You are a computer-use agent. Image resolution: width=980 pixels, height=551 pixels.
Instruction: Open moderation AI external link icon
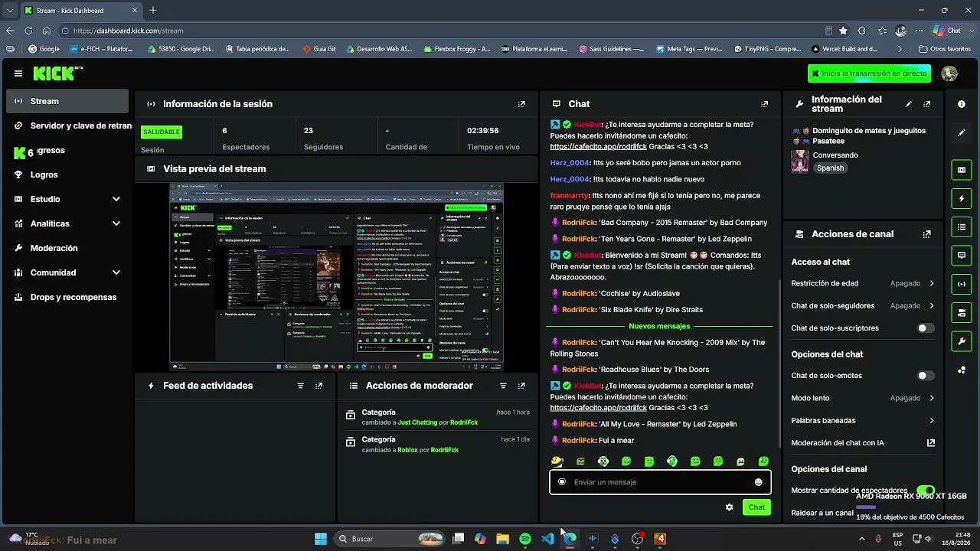point(931,443)
